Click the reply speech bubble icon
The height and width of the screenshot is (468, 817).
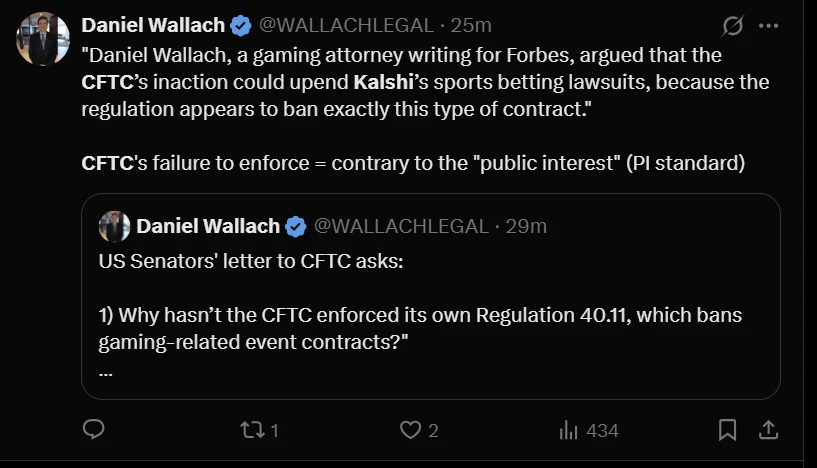click(94, 430)
